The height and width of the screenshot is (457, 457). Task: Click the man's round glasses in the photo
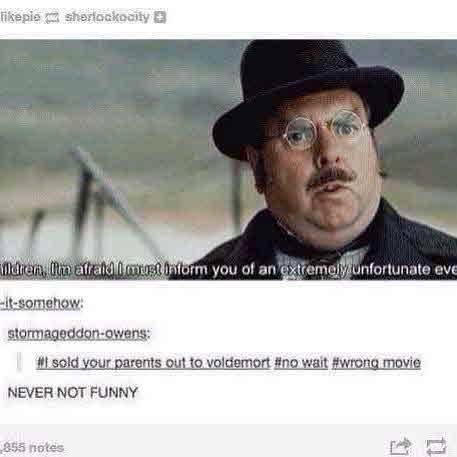click(320, 131)
